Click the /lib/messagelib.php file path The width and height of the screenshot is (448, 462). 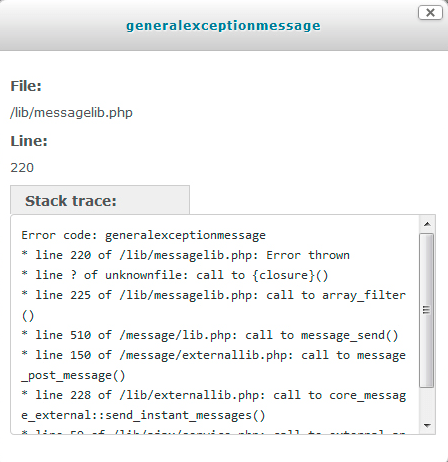click(71, 113)
